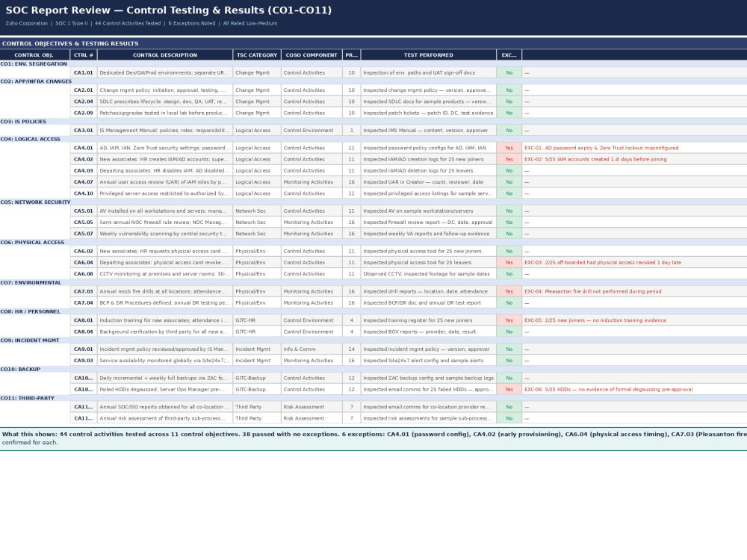
Task: Select the CO7: ENVIRONMENTAL group row
Action: (373, 282)
